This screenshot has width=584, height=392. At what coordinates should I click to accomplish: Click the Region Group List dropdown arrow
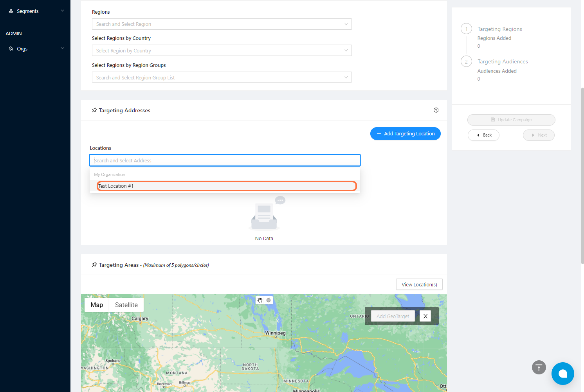(x=346, y=77)
